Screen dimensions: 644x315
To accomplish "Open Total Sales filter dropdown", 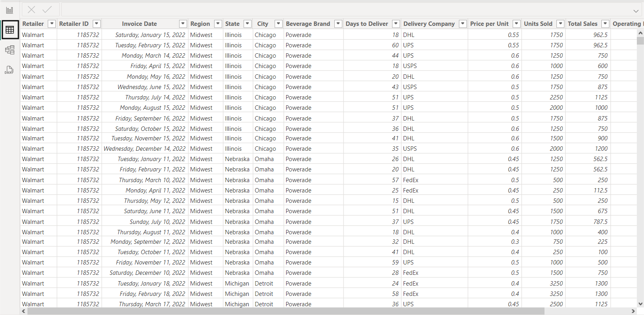I will pyautogui.click(x=605, y=24).
